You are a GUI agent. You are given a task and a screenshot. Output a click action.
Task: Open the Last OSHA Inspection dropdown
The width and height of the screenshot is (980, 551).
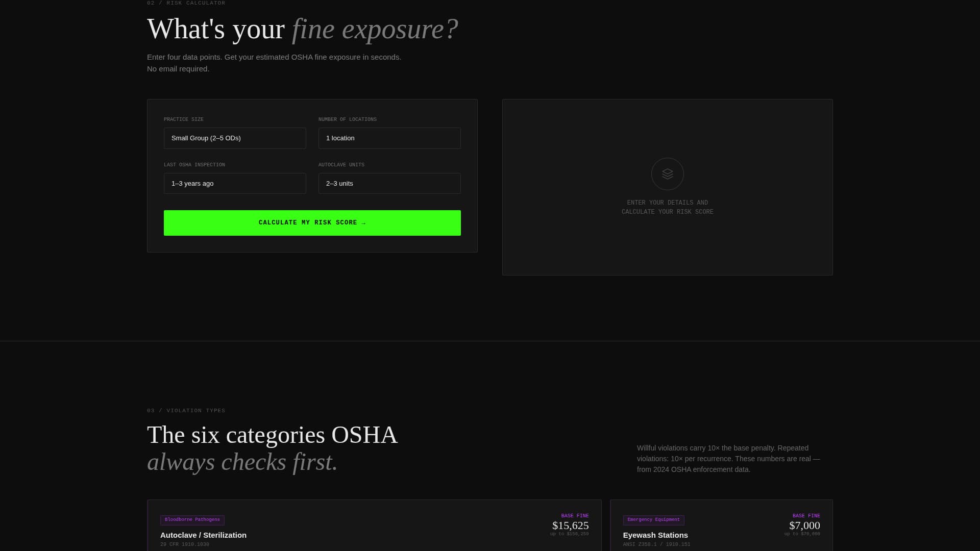click(x=235, y=184)
